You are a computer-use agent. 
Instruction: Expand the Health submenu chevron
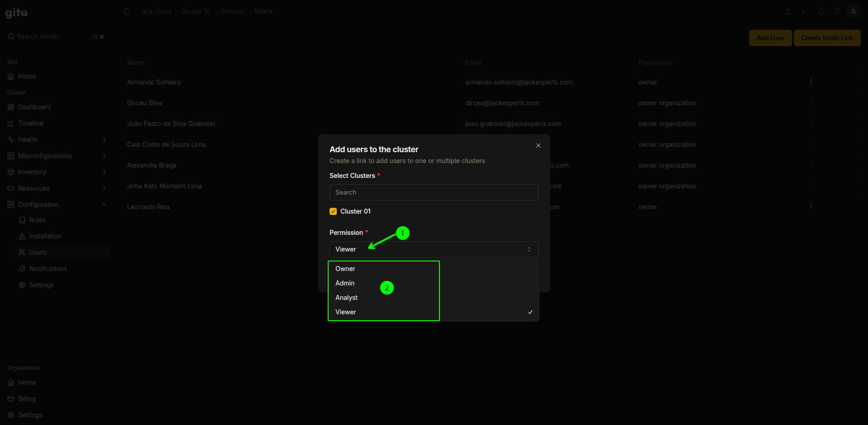pos(104,140)
